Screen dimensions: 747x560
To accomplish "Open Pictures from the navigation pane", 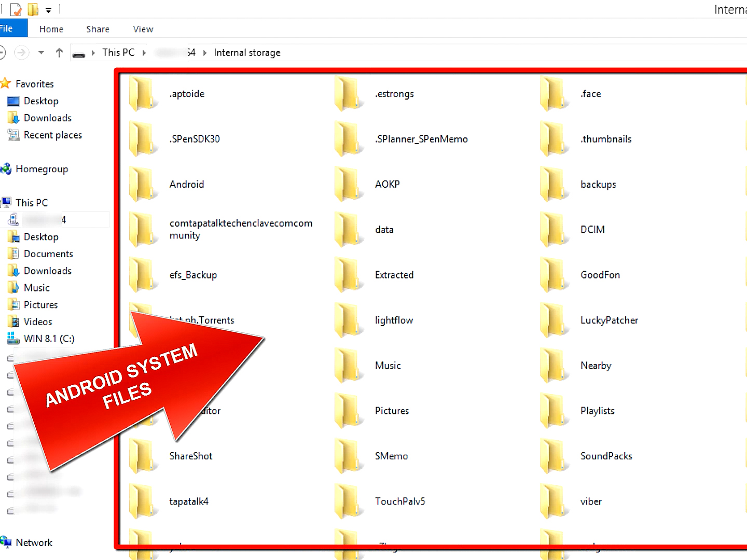I will (x=40, y=304).
